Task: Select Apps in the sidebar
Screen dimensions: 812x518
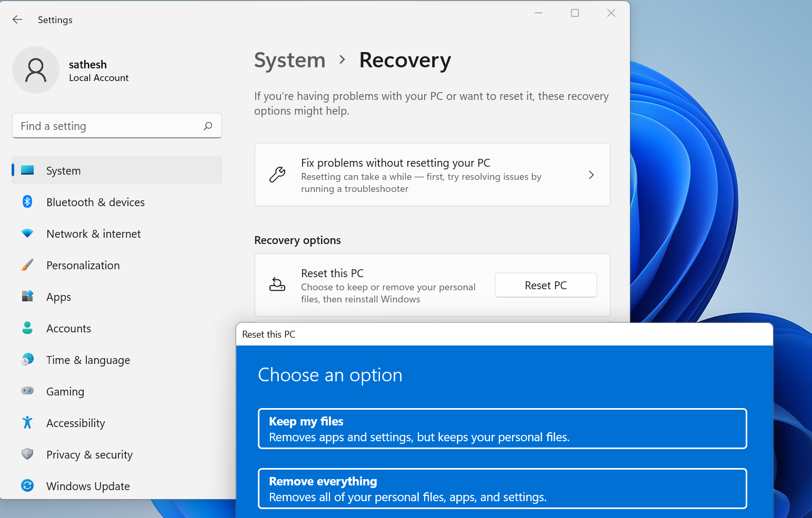Action: 117,297
